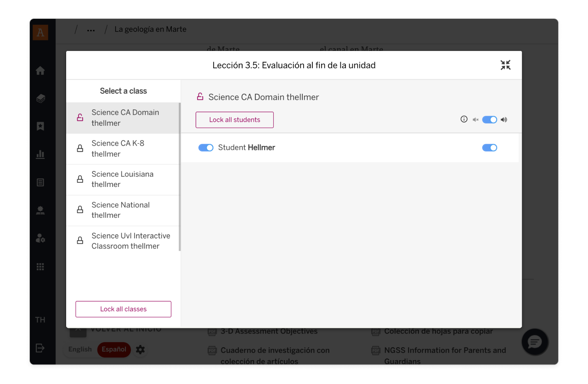Image resolution: width=588 pixels, height=384 pixels.
Task: Toggle the left switch for Student Hellmer
Action: tap(206, 147)
